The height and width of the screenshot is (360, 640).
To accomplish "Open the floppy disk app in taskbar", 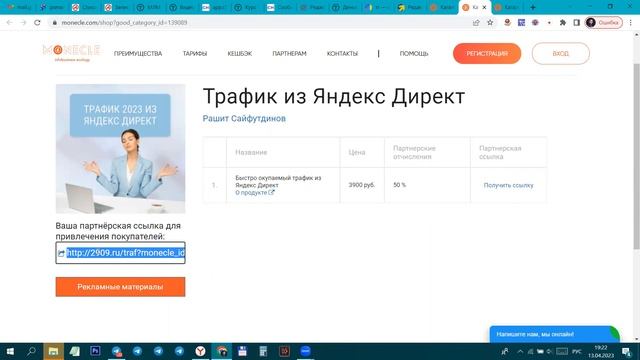I will [242, 351].
